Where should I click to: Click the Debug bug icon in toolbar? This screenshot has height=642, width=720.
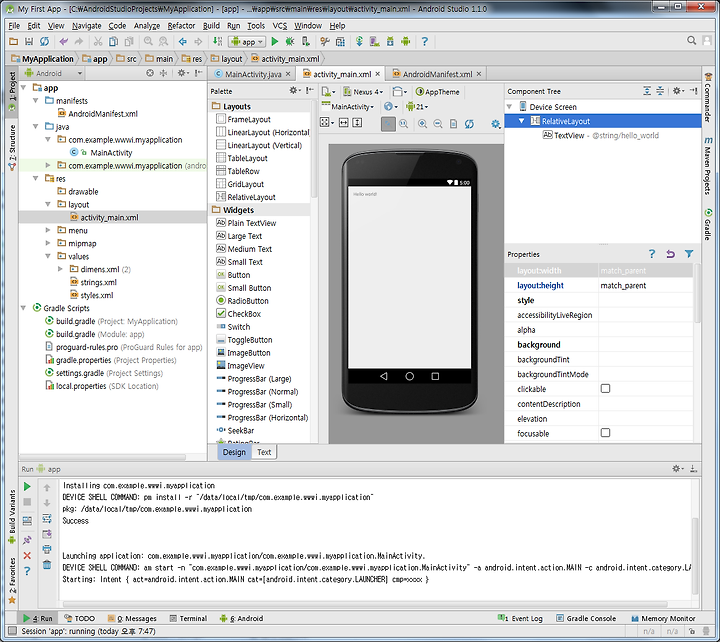[290, 42]
